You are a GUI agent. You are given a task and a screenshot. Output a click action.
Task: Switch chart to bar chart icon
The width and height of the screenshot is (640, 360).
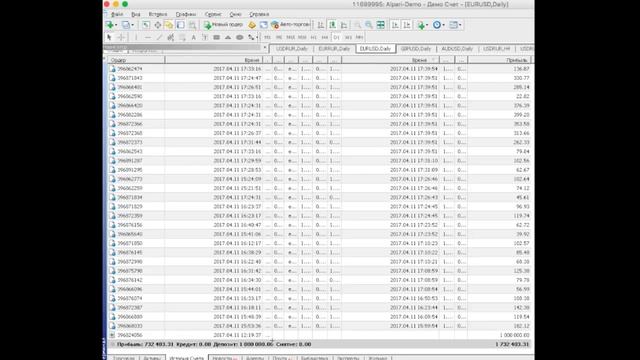(321, 25)
